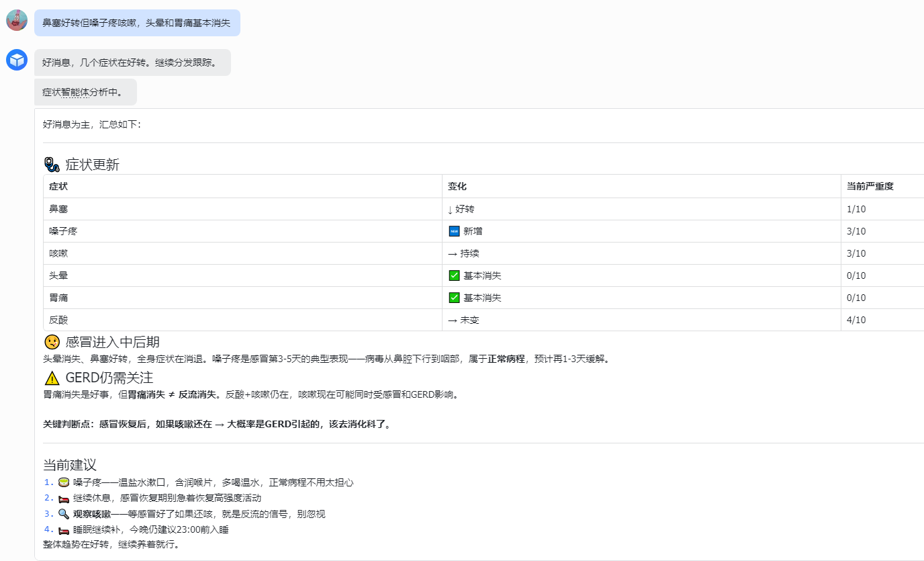Click the → 持续 change cell
924x561 pixels.
point(641,253)
